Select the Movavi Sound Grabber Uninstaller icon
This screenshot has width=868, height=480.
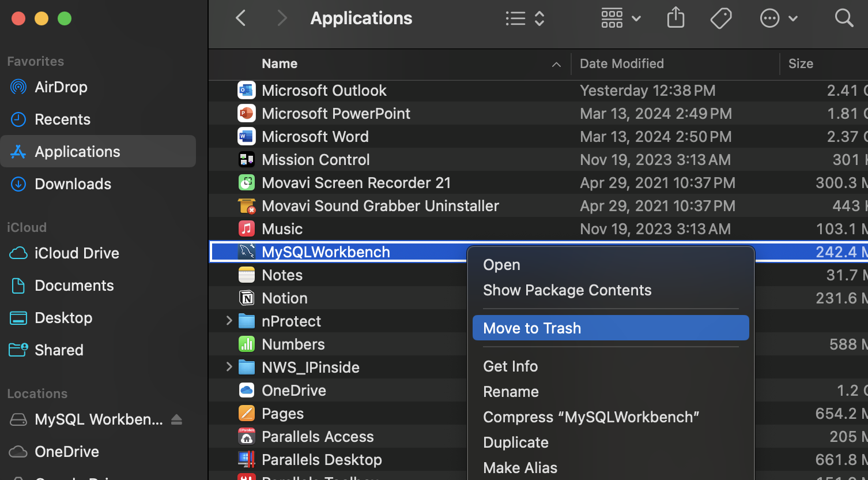[247, 206]
